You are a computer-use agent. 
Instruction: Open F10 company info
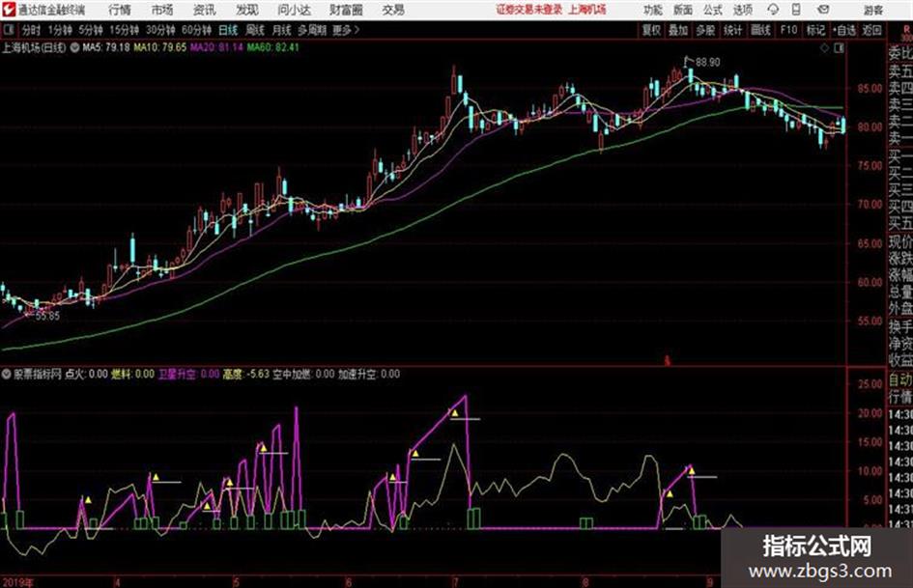click(x=788, y=30)
